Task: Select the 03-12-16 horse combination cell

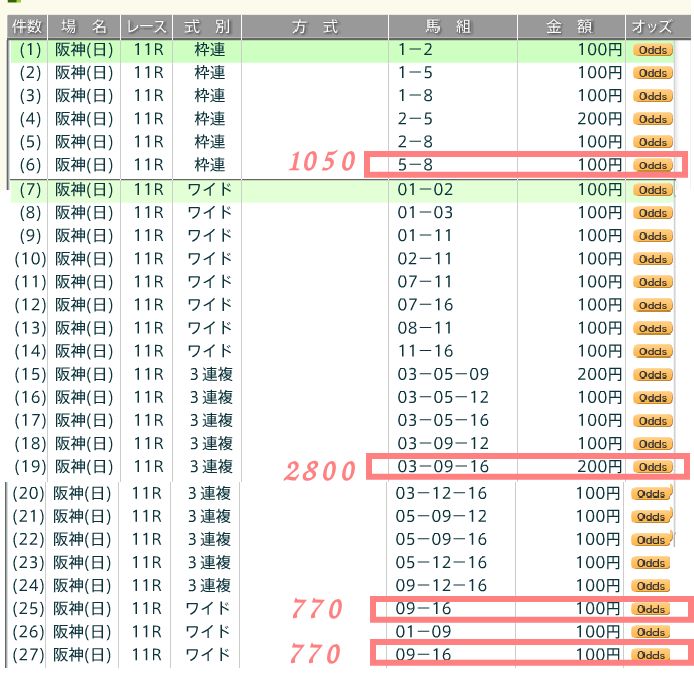Action: (443, 494)
